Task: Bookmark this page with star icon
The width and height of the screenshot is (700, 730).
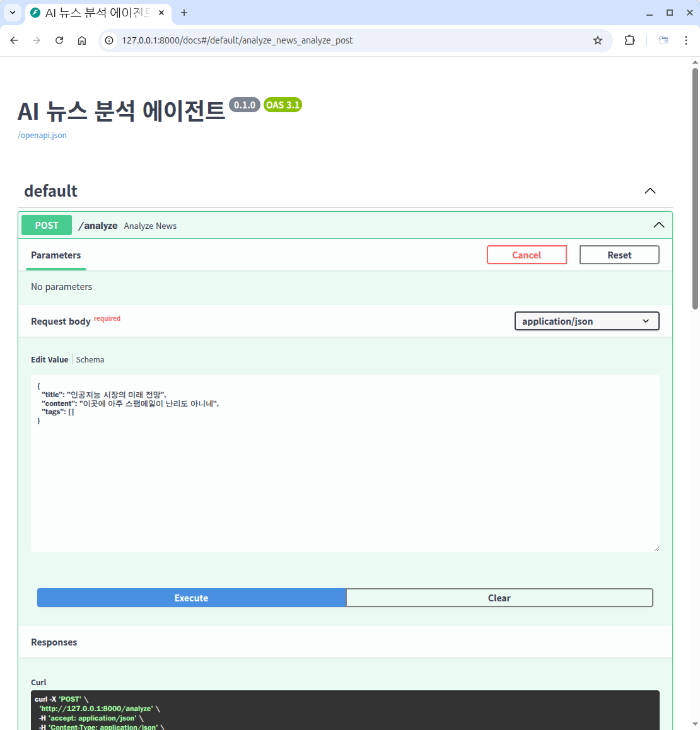Action: [x=597, y=40]
